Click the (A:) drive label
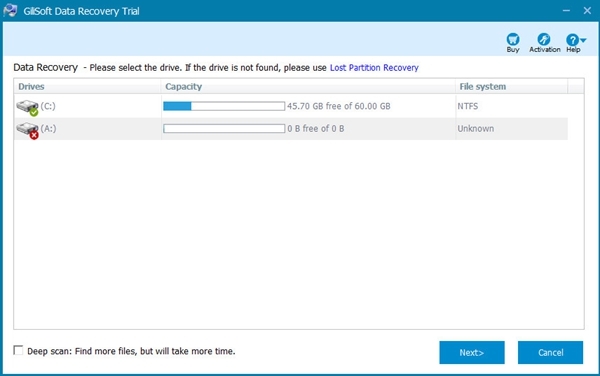The width and height of the screenshot is (600, 376). [48, 129]
